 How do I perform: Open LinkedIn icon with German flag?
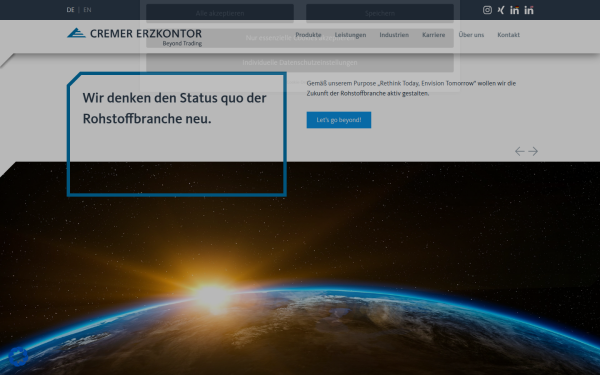[515, 10]
